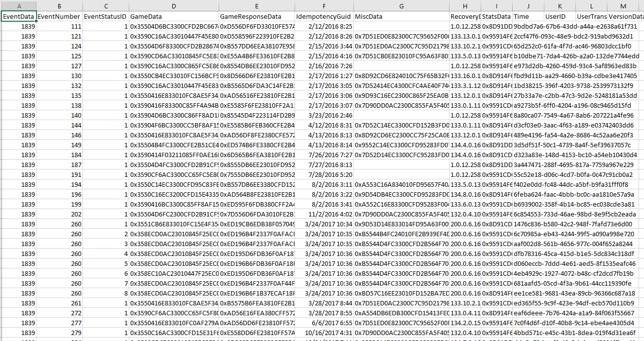Select the VersionData column header
This screenshot has height=341, width=644.
622,6
